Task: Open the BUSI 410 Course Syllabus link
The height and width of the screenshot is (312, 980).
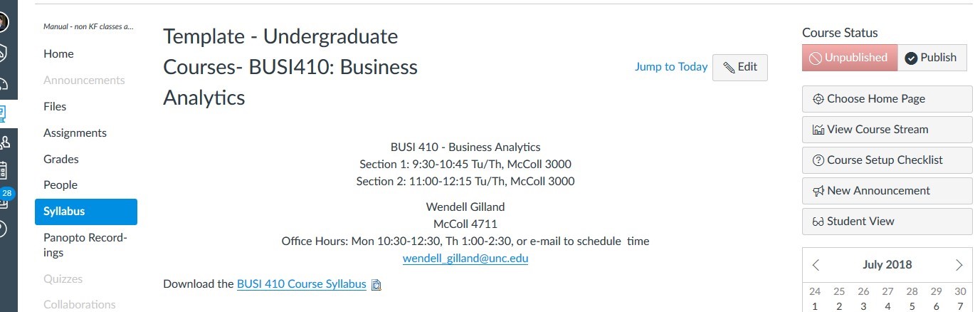Action: pyautogui.click(x=302, y=284)
